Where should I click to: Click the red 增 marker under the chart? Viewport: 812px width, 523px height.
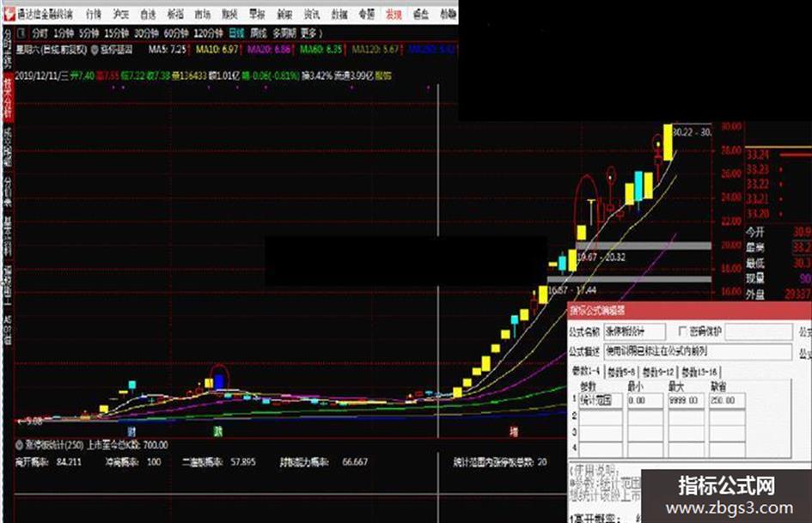point(513,431)
